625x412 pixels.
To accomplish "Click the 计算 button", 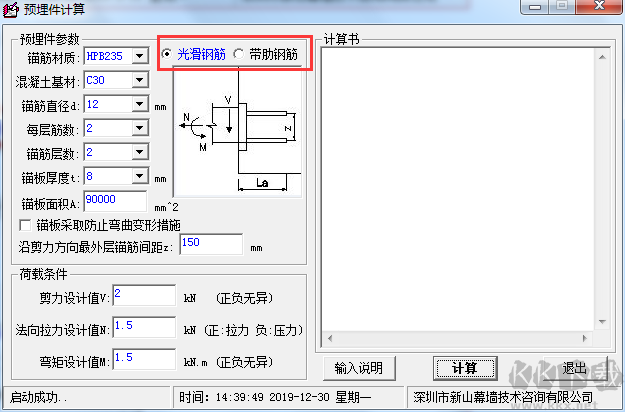I will point(465,368).
